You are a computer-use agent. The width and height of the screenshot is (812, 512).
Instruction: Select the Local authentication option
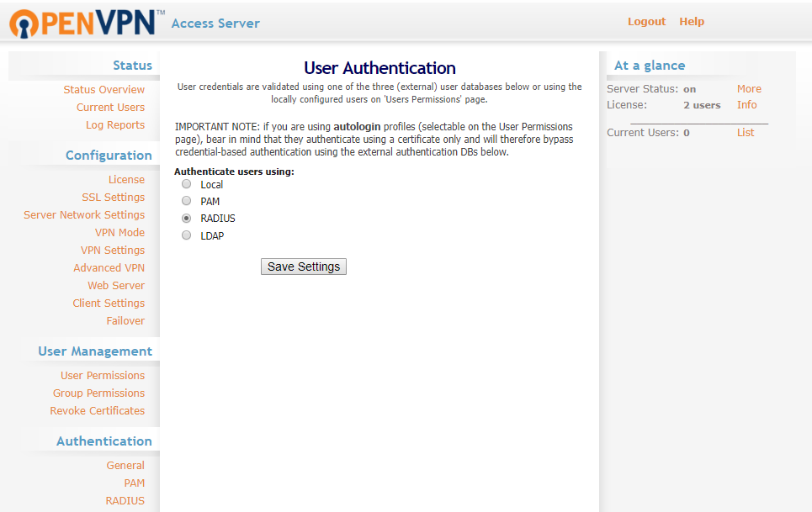[x=186, y=183]
